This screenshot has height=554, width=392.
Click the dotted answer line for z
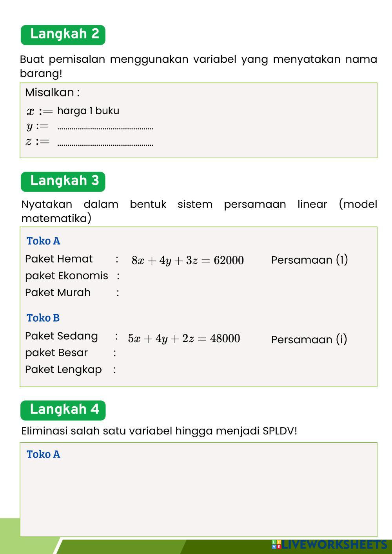pos(105,143)
